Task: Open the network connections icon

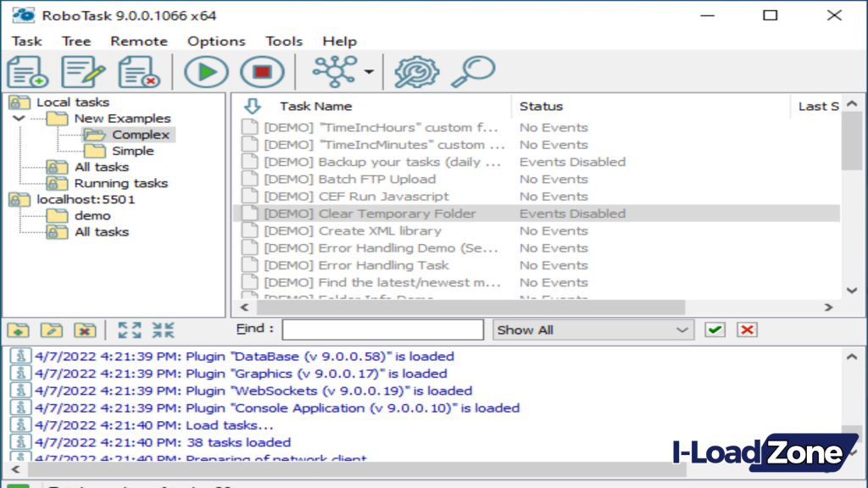Action: (x=335, y=71)
